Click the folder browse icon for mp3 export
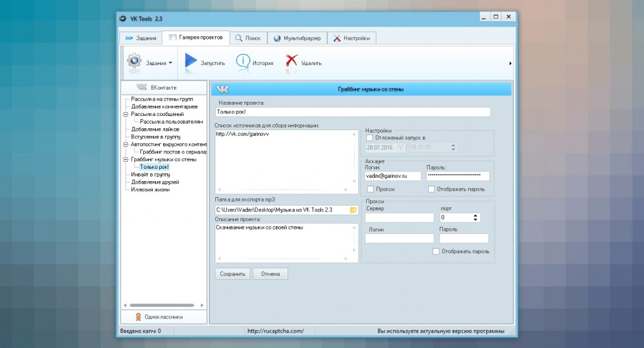The width and height of the screenshot is (644, 348). pyautogui.click(x=353, y=209)
